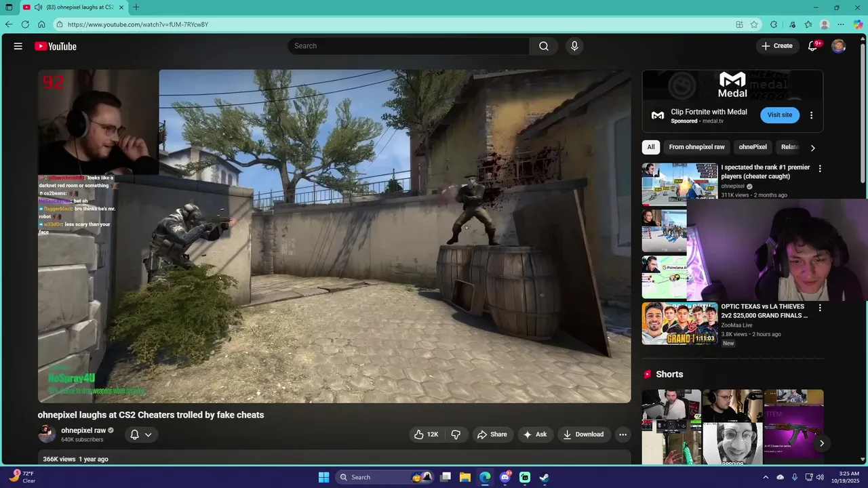Open the rank #1 premier players video title
The height and width of the screenshot is (488, 868).
tap(766, 171)
